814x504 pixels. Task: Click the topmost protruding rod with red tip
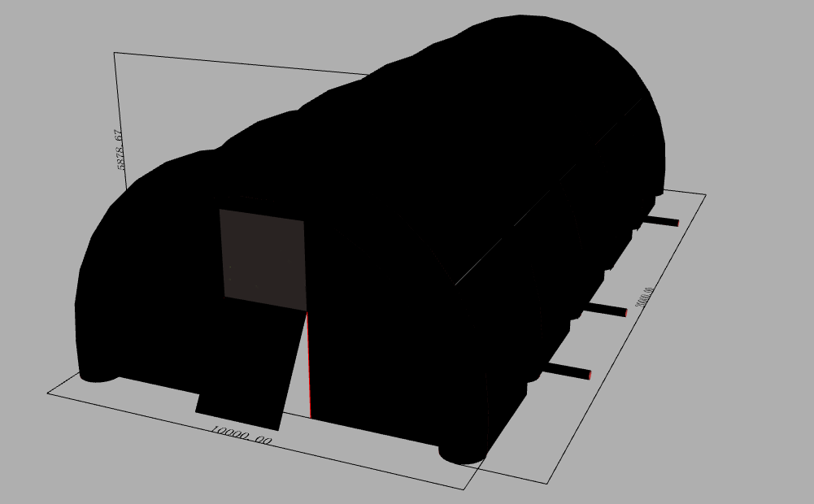pos(660,220)
